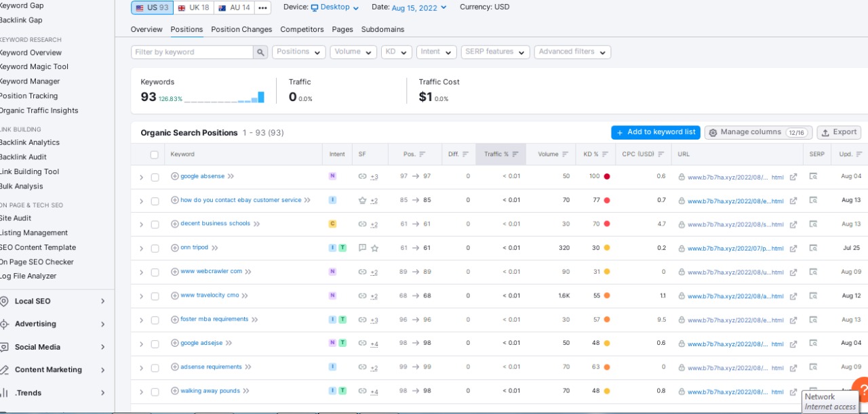
Task: Check the box for onn tripod row
Action: point(155,249)
